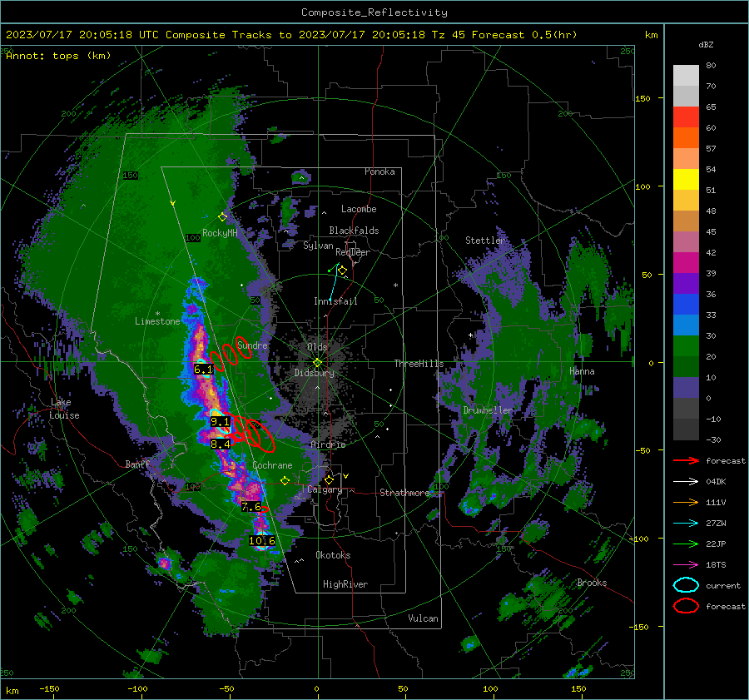Click the Airdrie map label
The width and height of the screenshot is (749, 700).
[x=328, y=444]
